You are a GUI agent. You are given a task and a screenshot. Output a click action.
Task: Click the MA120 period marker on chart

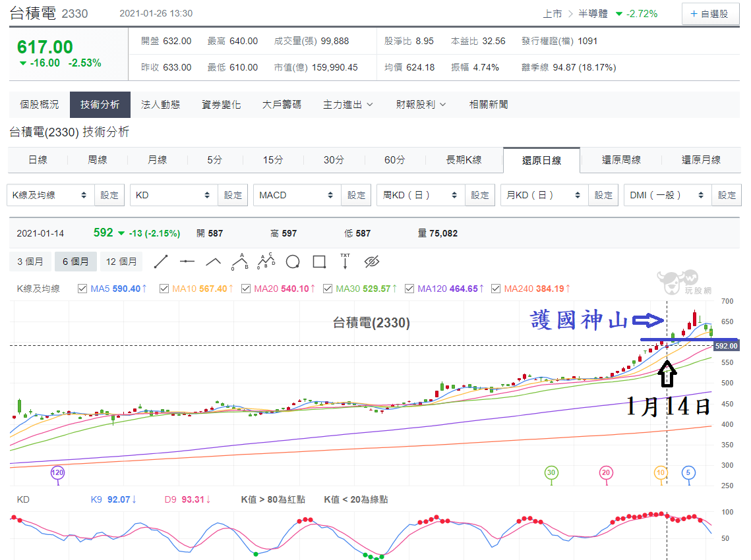57,473
